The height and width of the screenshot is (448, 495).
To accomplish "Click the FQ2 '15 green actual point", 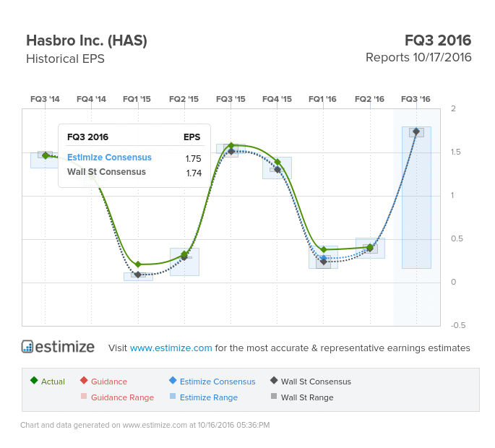I will [x=184, y=254].
